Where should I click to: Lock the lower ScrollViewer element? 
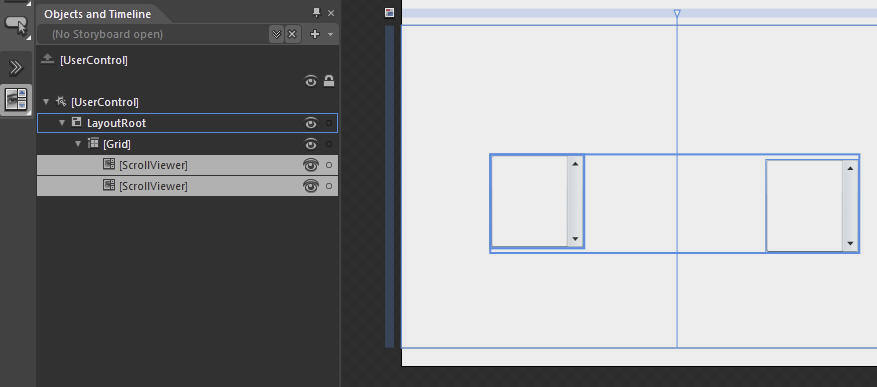tap(329, 186)
